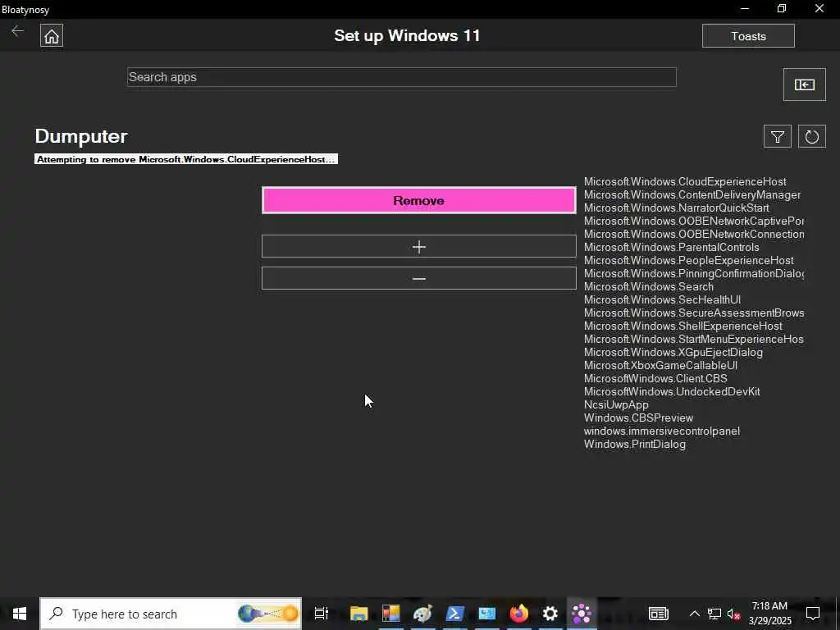Open the blue monitor app on taskbar

coord(487,614)
